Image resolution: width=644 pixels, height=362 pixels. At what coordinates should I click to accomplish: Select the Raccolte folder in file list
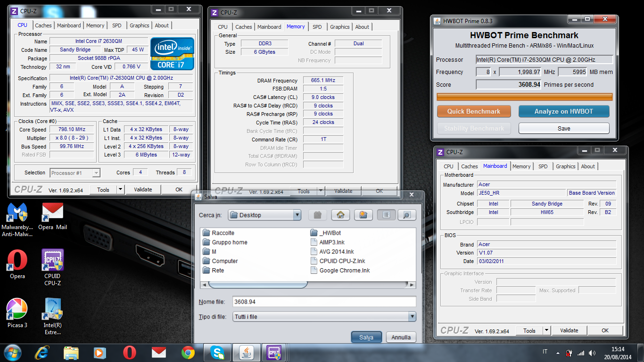pyautogui.click(x=218, y=233)
